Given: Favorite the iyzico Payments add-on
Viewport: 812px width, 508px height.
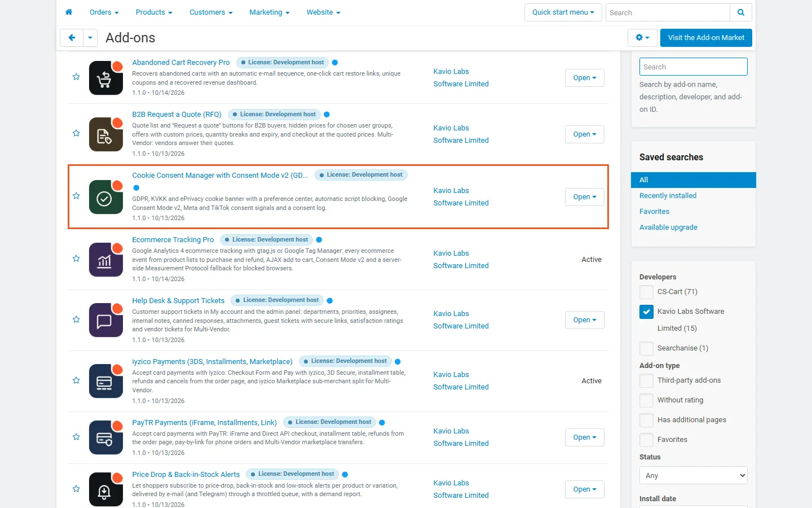Looking at the screenshot, I should tap(76, 380).
